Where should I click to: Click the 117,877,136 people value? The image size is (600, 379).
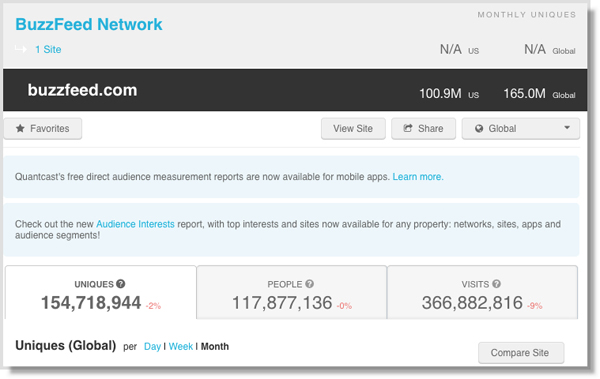282,303
